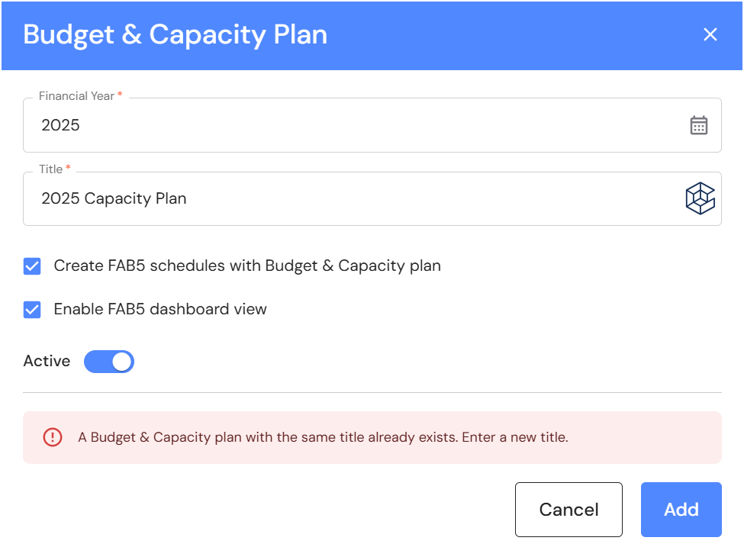Click the 'Financial Year' floating field label
Image resolution: width=744 pixels, height=560 pixels.
(76, 96)
